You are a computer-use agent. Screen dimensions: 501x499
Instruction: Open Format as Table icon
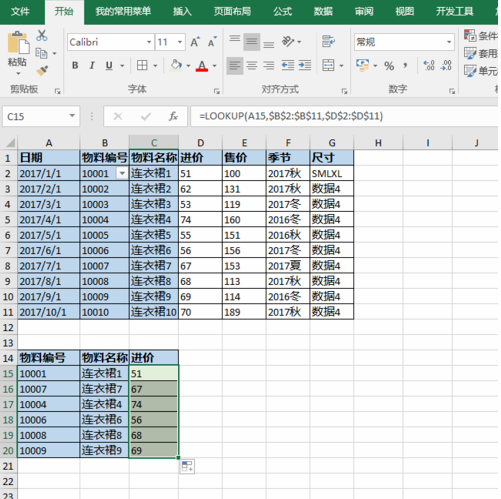pyautogui.click(x=470, y=53)
